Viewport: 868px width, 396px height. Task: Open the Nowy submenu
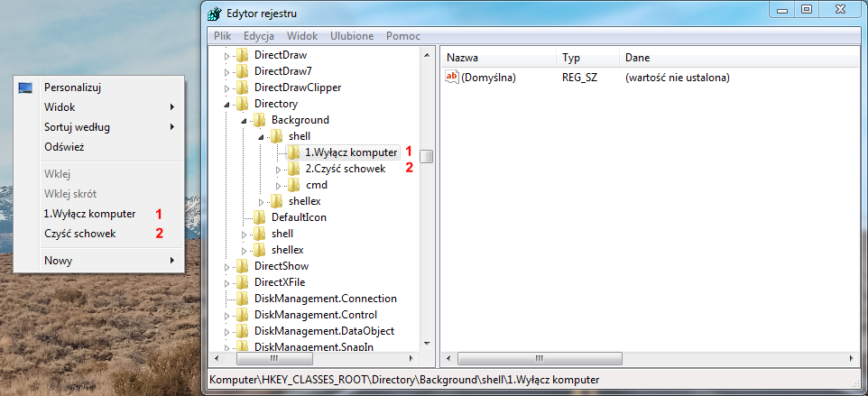99,260
